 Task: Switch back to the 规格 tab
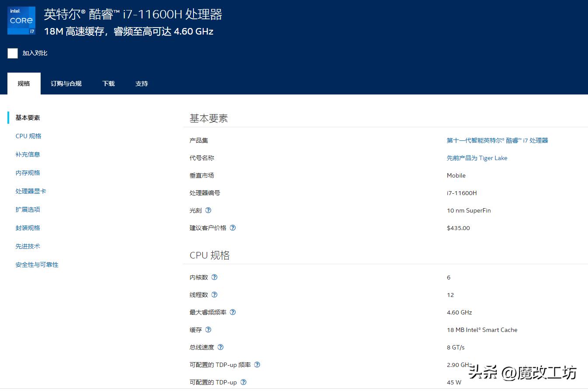pos(24,83)
